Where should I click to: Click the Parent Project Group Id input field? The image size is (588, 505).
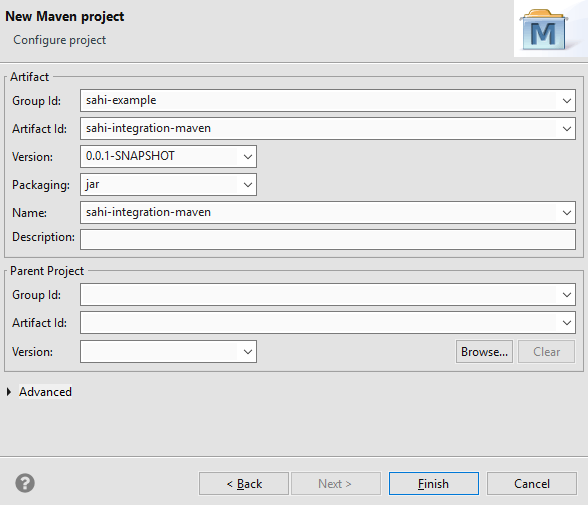point(319,295)
